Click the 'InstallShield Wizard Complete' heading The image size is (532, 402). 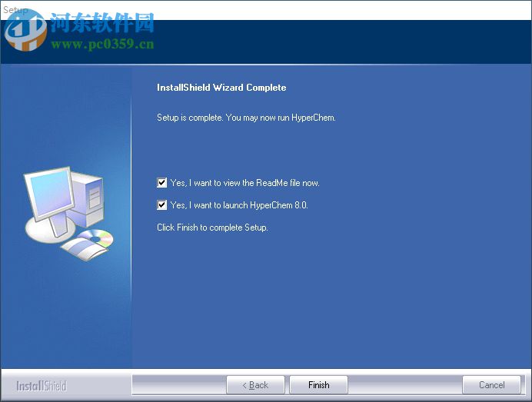(x=221, y=88)
